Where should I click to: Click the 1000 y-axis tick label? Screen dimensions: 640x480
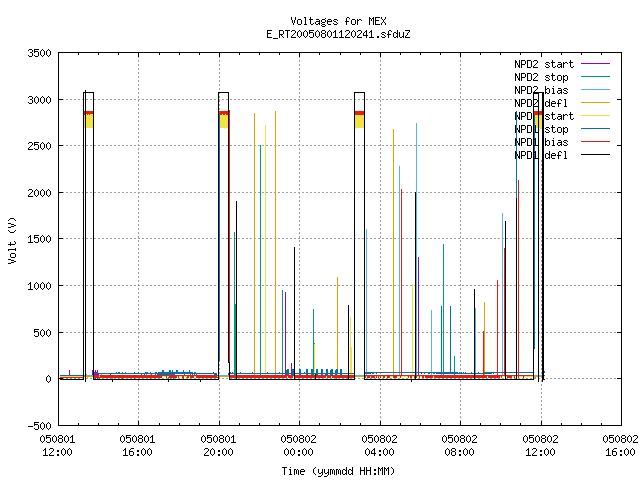click(40, 286)
